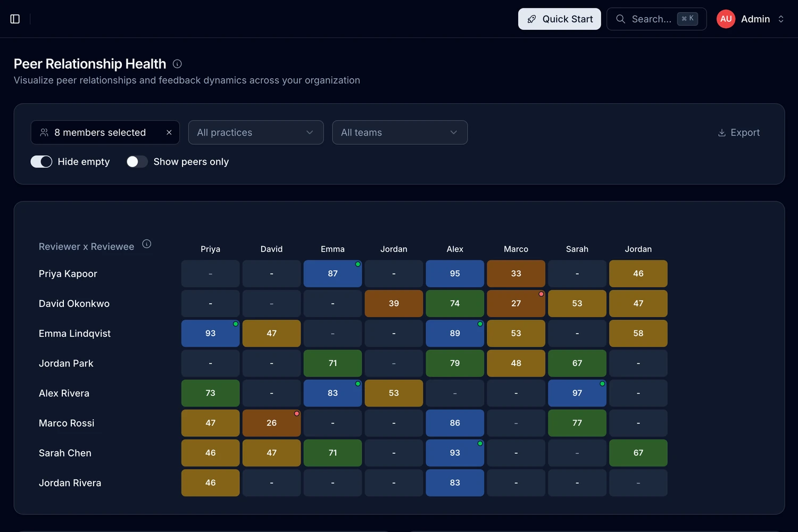The height and width of the screenshot is (532, 798).
Task: Open the All teams dropdown
Action: coord(400,132)
